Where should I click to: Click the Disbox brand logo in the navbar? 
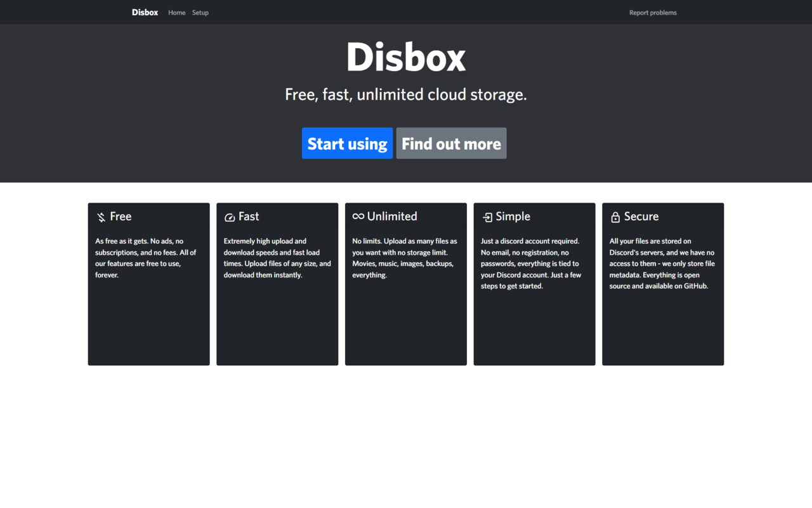click(x=145, y=11)
